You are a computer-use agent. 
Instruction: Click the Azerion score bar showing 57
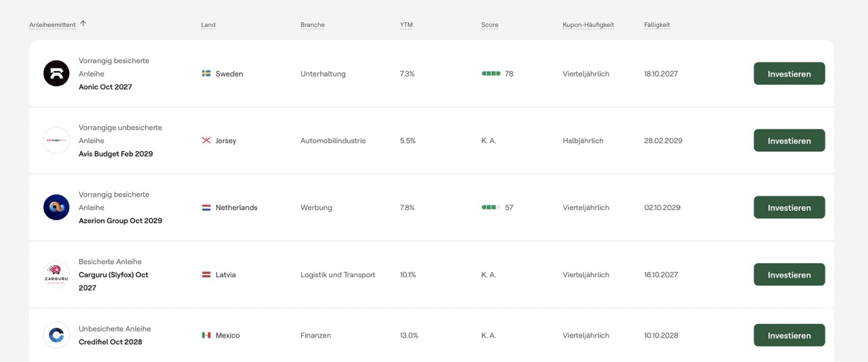tap(491, 207)
